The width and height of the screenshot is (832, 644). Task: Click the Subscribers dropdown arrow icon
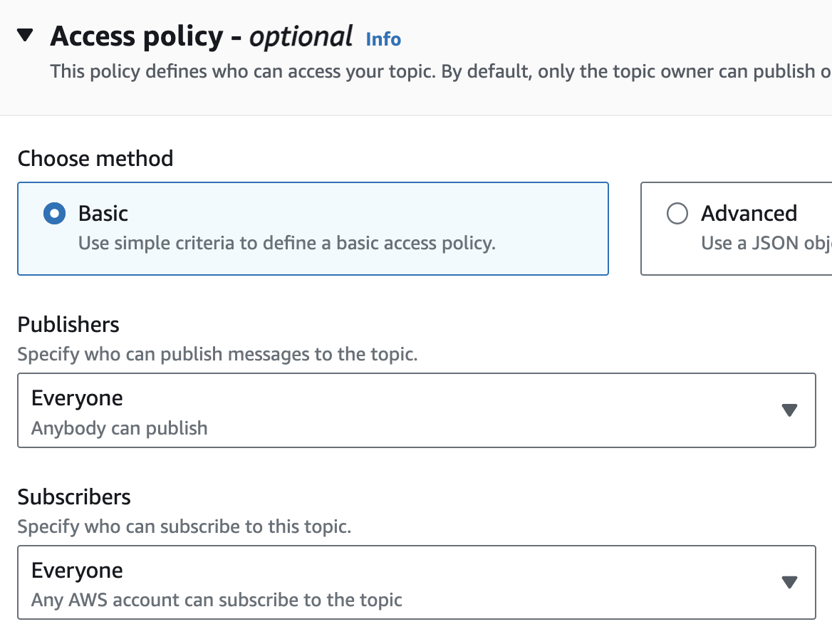point(789,583)
